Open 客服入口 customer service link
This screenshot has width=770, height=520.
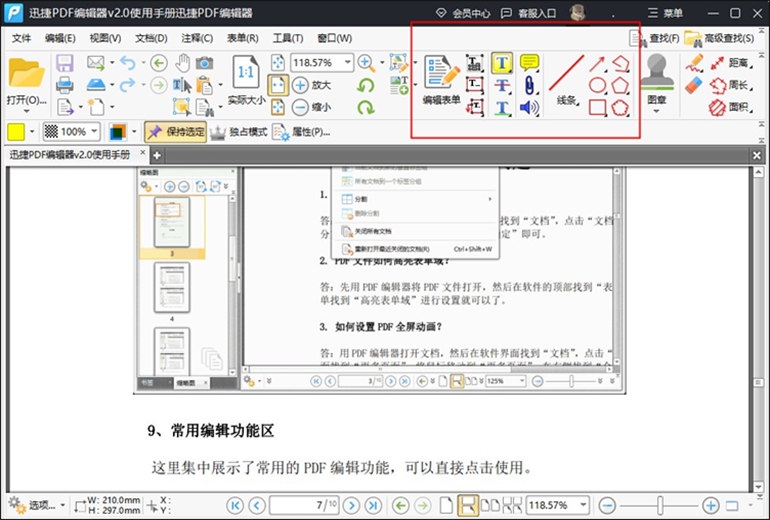click(528, 13)
